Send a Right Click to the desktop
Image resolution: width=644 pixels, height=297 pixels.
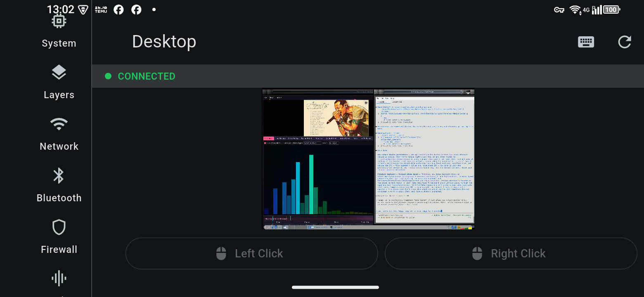tap(511, 253)
